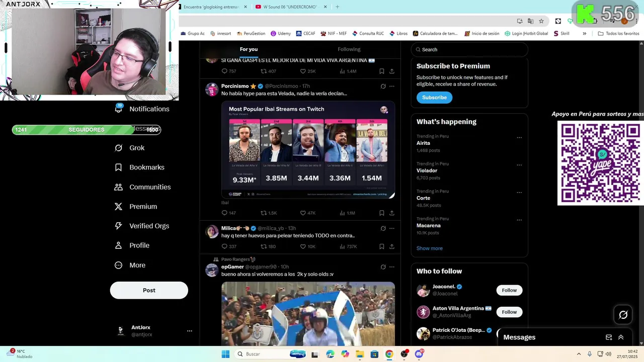
Task: Follow Joaconel.
Action: (509, 290)
